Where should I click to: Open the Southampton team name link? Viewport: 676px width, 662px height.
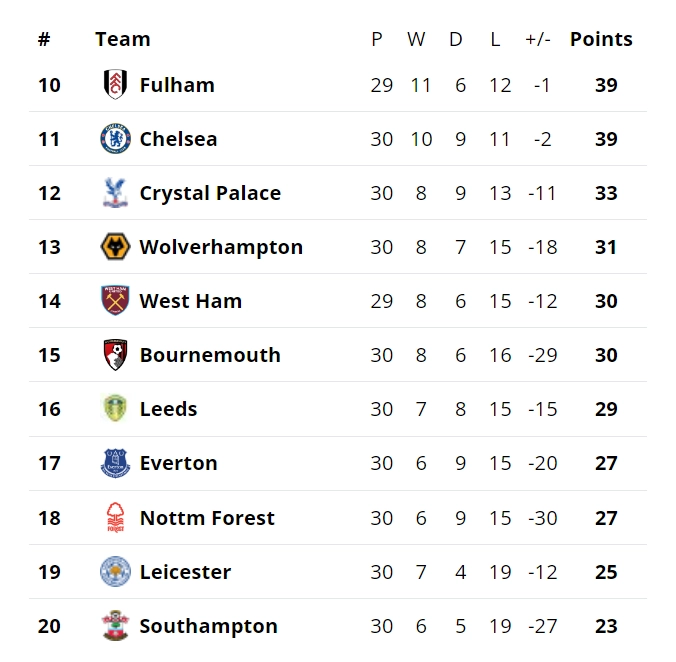click(208, 626)
